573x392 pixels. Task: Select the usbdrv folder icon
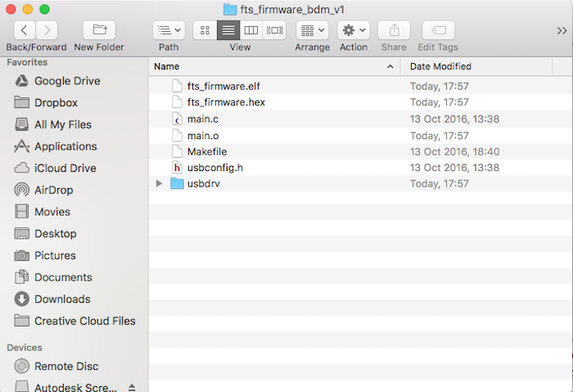click(x=178, y=183)
